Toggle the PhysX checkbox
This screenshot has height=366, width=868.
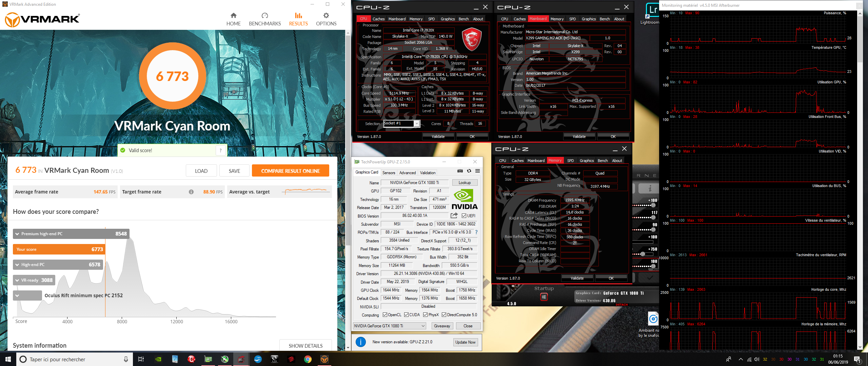[x=425, y=315]
